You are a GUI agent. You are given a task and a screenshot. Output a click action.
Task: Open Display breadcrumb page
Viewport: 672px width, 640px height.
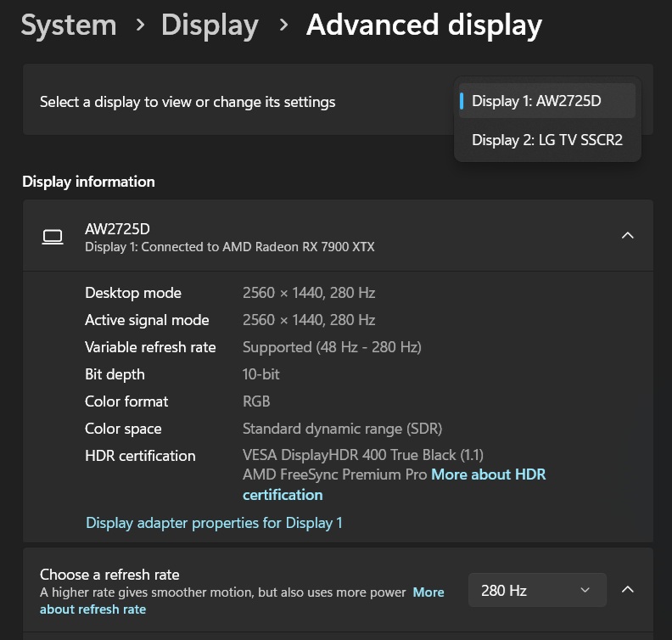[210, 25]
